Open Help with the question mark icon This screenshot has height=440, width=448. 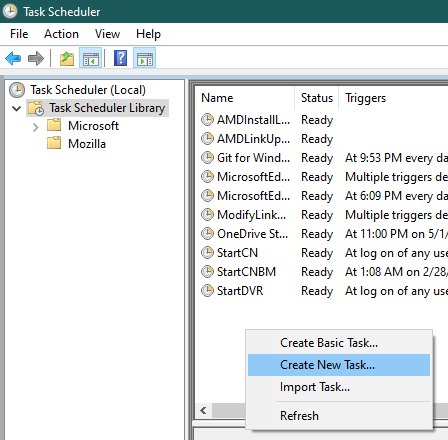click(x=120, y=58)
